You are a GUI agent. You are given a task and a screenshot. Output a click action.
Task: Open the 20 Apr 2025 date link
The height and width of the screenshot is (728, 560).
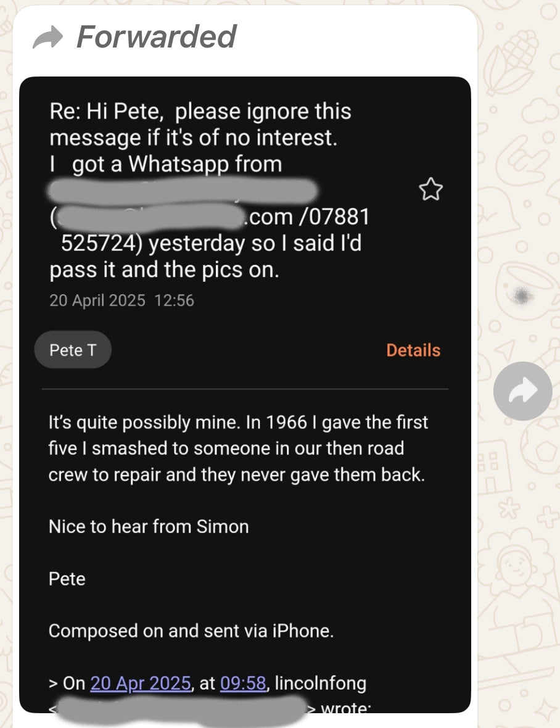pos(141,683)
